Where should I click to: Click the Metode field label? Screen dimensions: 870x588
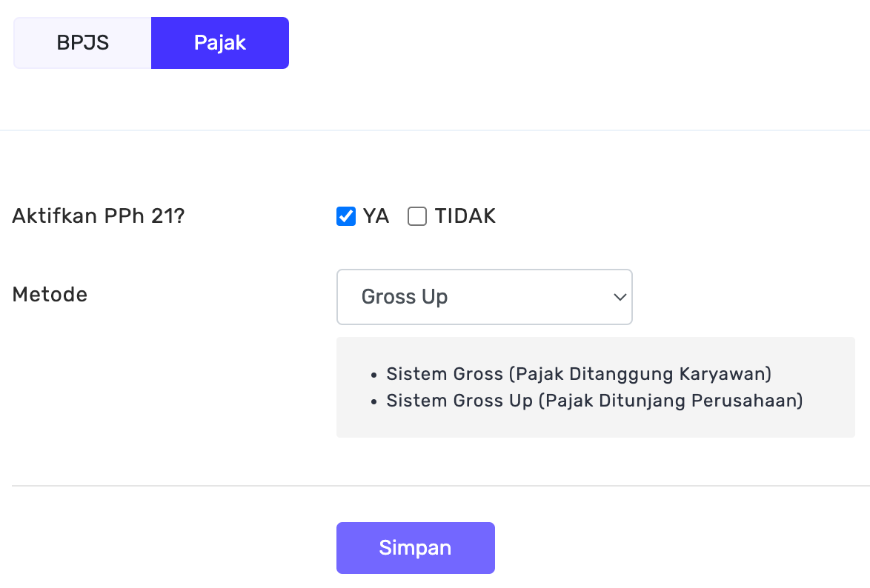click(49, 294)
